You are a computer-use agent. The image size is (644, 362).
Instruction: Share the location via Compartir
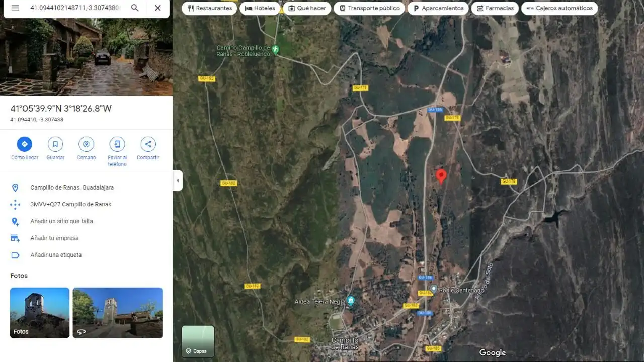click(148, 148)
